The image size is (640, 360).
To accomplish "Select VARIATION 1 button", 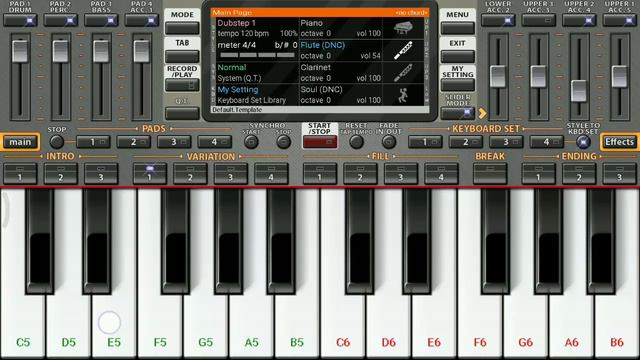I will [x=149, y=173].
